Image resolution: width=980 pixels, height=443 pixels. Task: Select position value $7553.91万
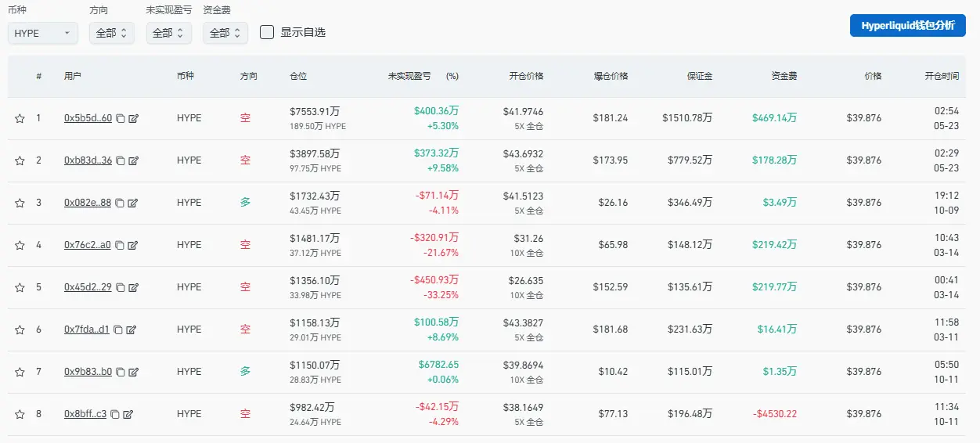315,111
